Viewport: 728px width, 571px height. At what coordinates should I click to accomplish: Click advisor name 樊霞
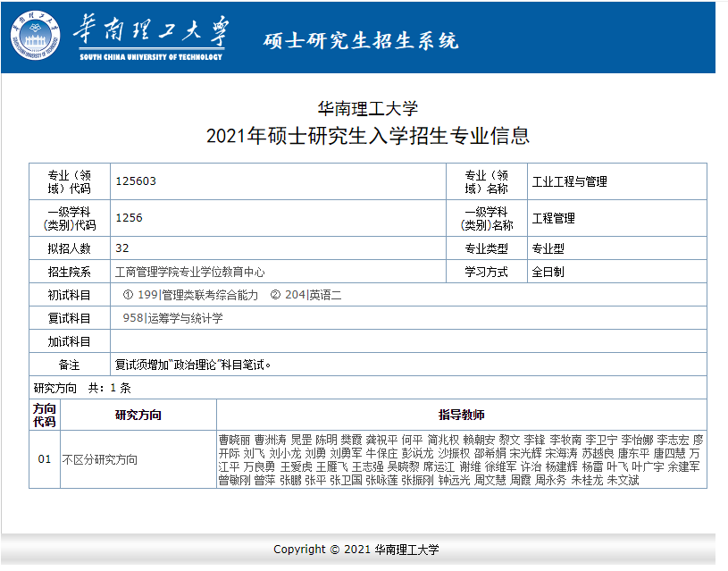(351, 440)
